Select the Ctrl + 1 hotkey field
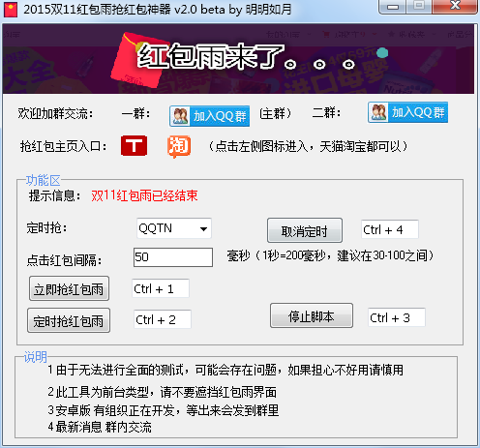Viewport: 480px width, 448px height. click(161, 288)
